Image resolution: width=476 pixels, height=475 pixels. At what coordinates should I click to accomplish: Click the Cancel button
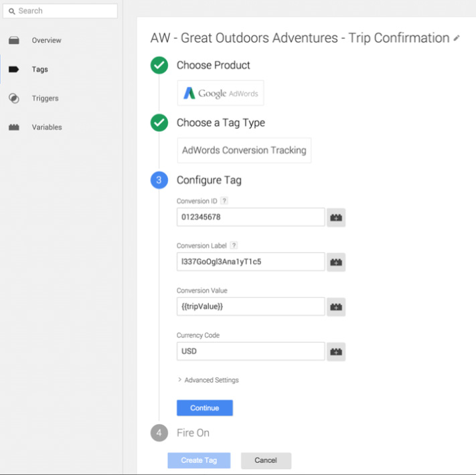tap(266, 460)
